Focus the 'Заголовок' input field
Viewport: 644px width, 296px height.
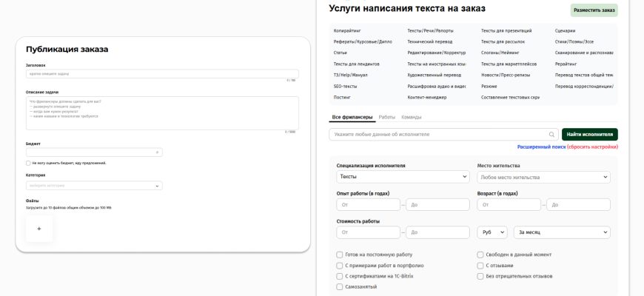(162, 74)
